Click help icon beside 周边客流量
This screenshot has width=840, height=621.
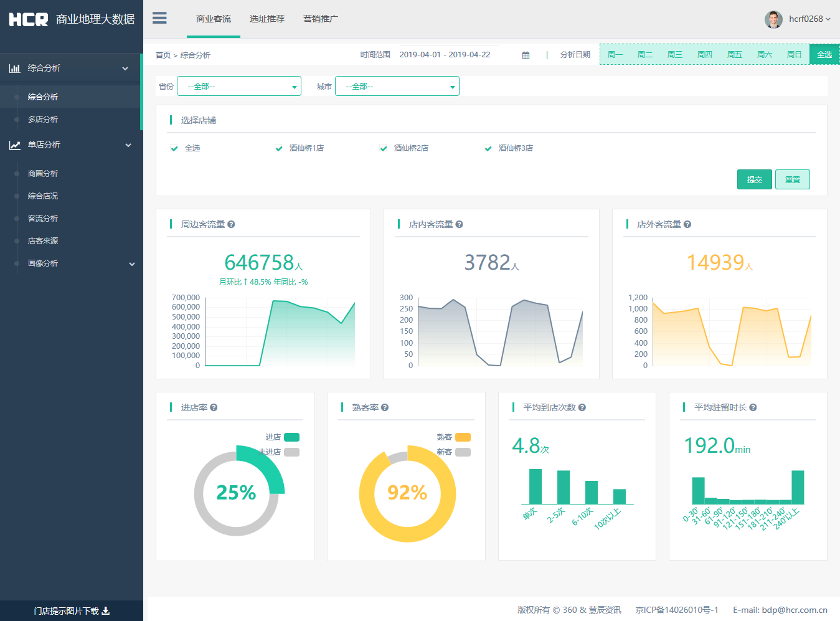231,224
